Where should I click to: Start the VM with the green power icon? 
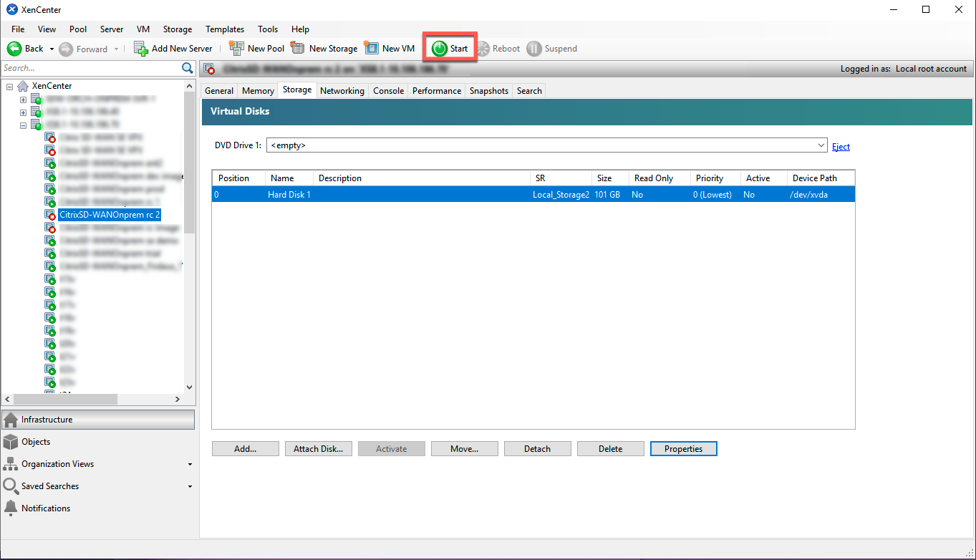pos(440,49)
